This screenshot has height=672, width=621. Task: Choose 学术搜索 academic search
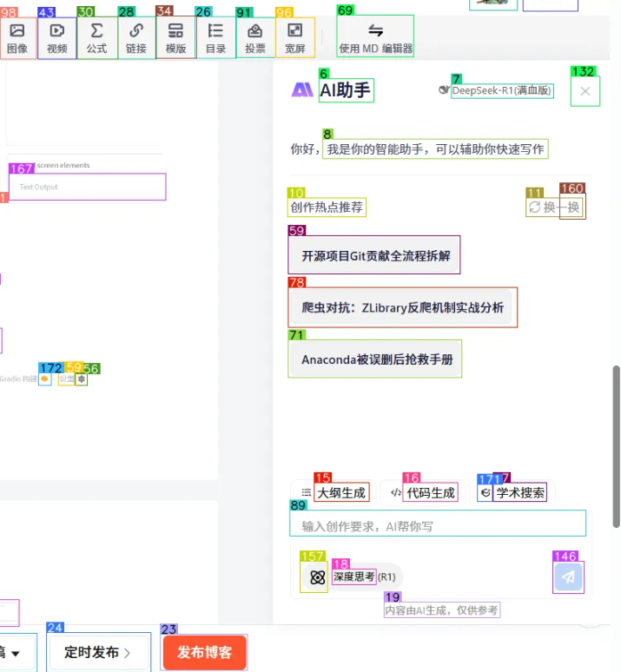click(x=513, y=492)
